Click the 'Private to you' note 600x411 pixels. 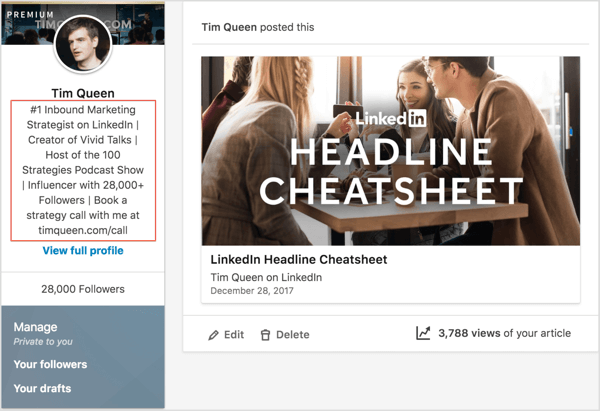point(43,342)
